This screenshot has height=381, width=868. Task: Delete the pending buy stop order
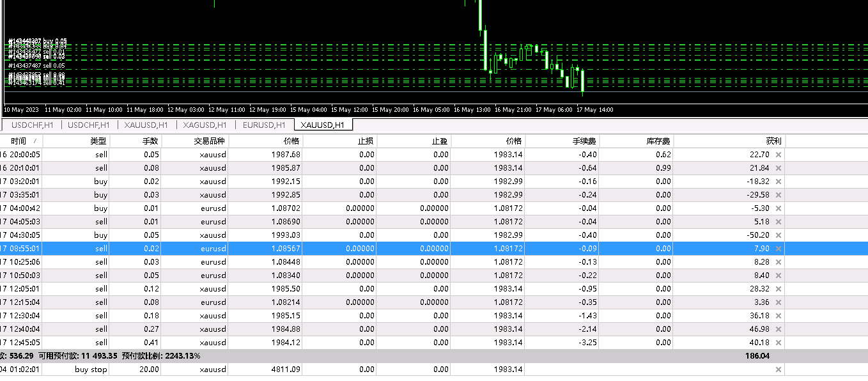click(778, 369)
